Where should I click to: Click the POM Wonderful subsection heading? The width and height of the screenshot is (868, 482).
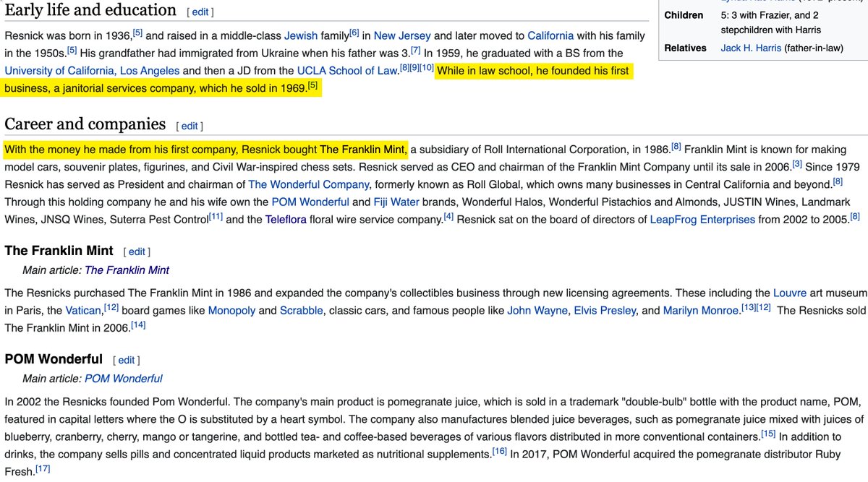tap(54, 359)
